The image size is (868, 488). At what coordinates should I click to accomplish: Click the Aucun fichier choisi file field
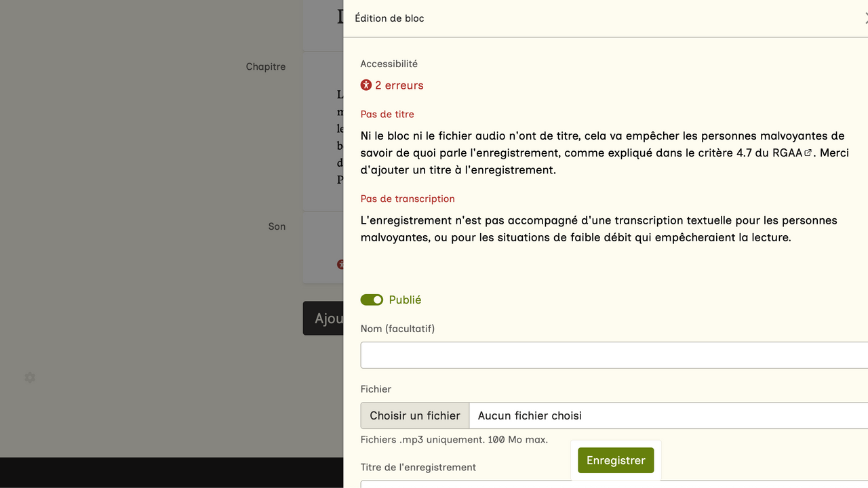pos(668,415)
